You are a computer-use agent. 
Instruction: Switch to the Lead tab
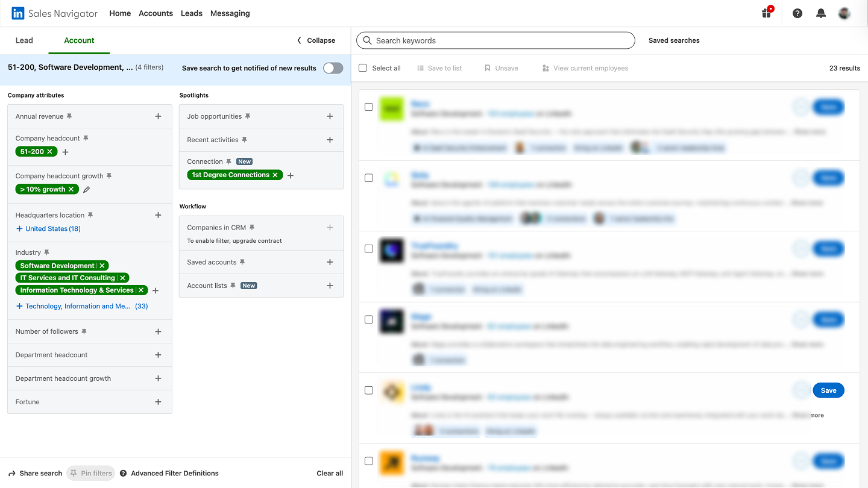coord(24,40)
